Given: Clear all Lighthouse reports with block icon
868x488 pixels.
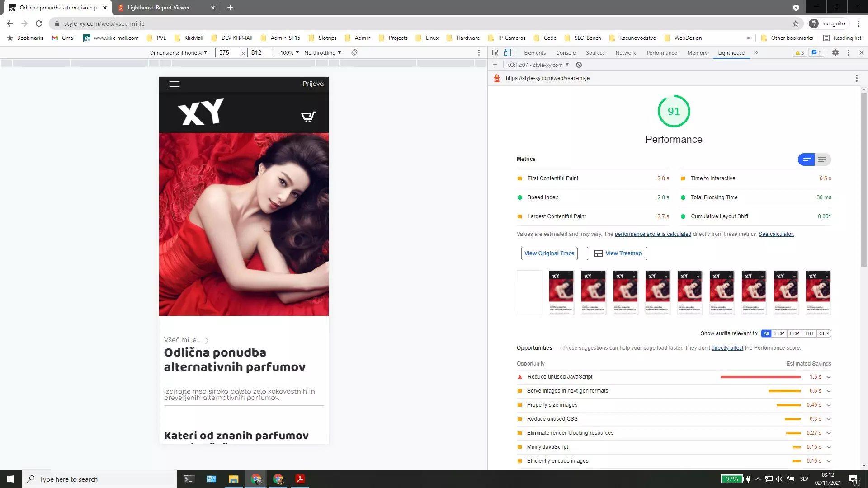Looking at the screenshot, I should [579, 65].
